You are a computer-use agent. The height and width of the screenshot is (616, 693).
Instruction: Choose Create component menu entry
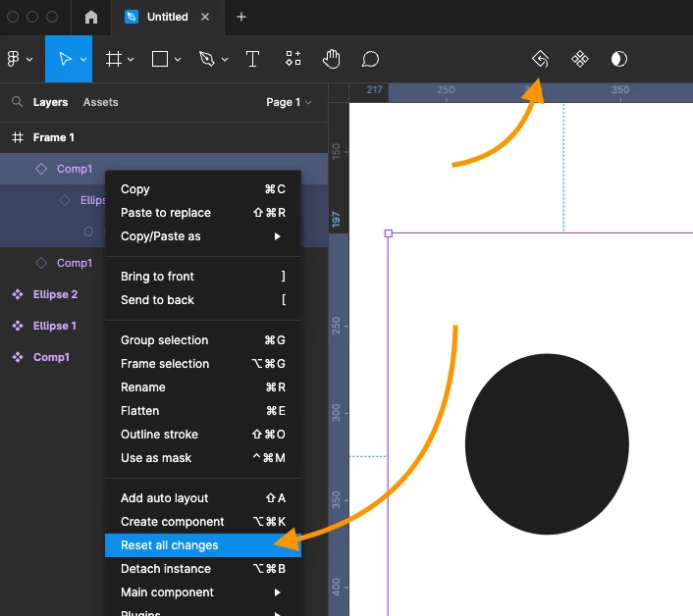point(203,522)
